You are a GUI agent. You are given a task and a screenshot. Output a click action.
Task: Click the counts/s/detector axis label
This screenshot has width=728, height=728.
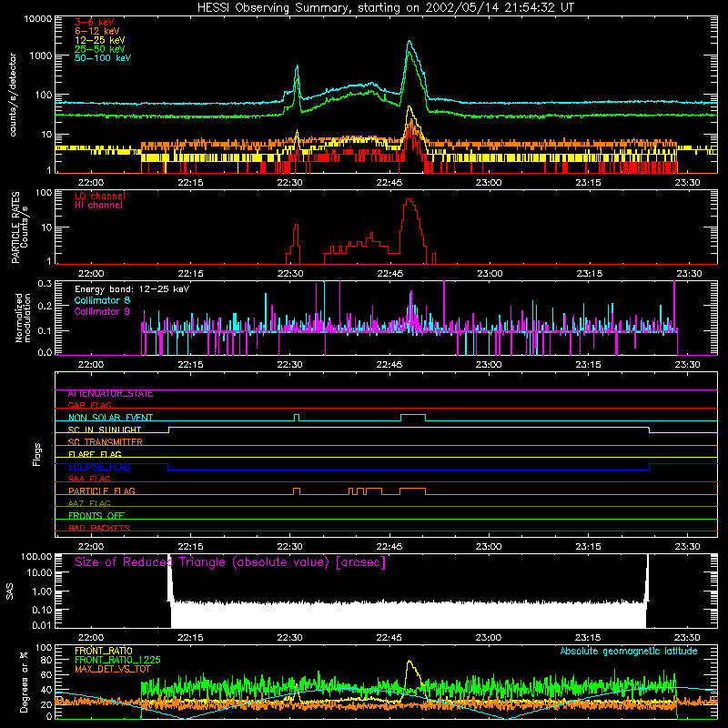(x=13, y=95)
